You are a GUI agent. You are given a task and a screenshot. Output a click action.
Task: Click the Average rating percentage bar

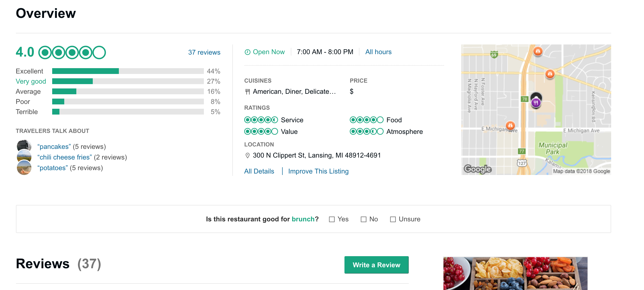(128, 92)
